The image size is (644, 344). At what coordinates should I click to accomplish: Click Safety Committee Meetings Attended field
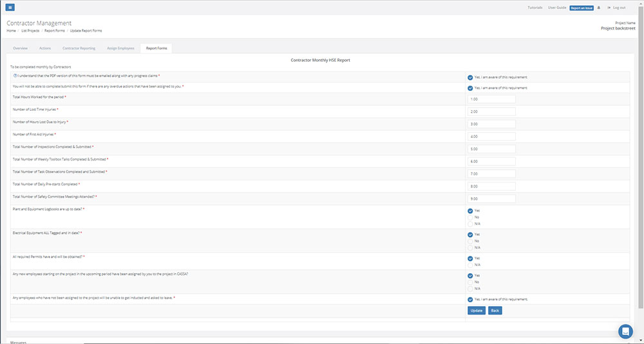(x=491, y=199)
